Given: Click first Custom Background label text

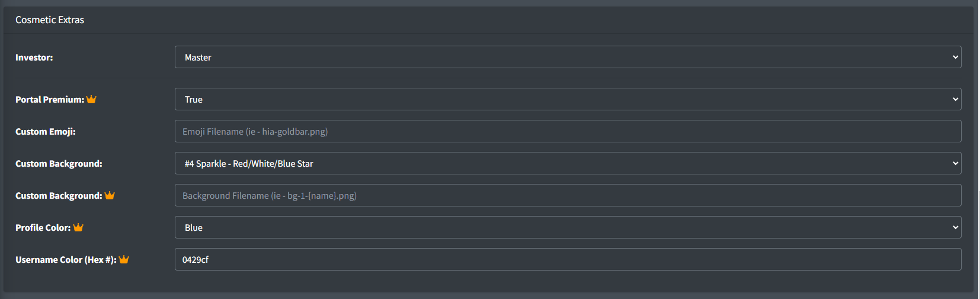Looking at the screenshot, I should (x=59, y=164).
